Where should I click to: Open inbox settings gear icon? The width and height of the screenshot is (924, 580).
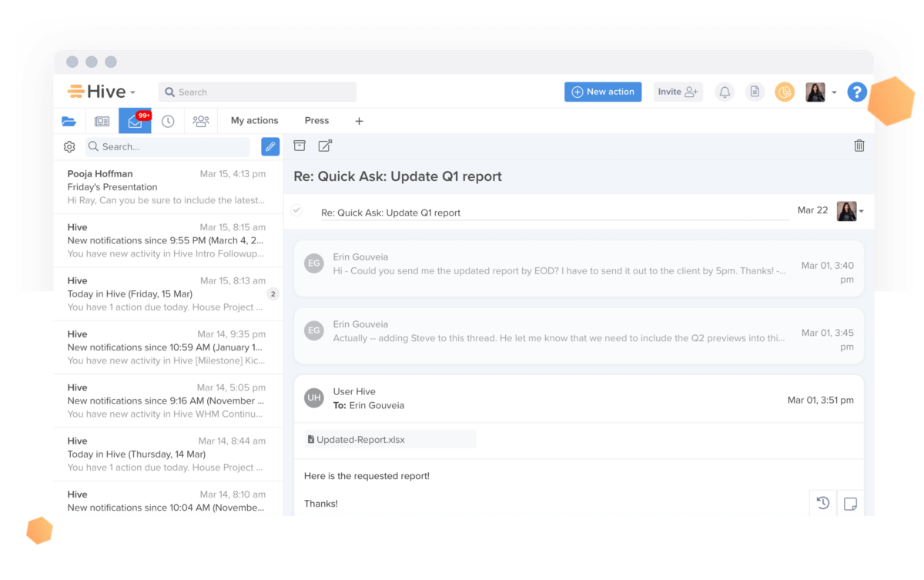[x=69, y=146]
